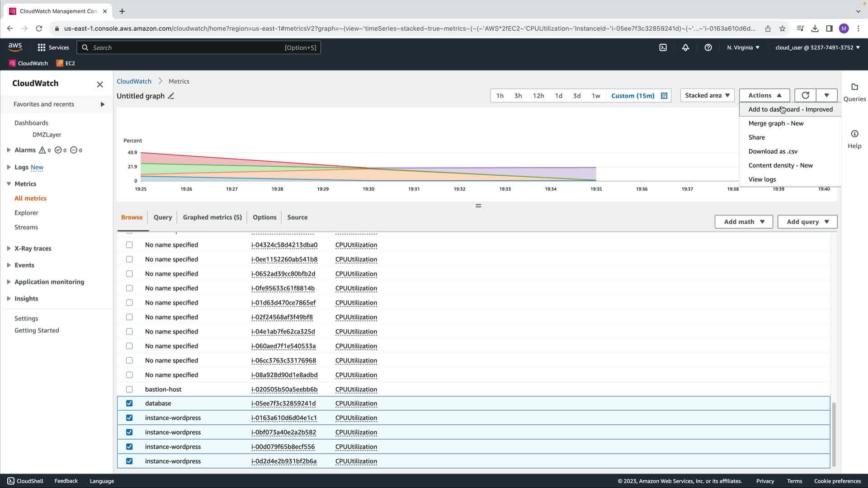Close the CloudWatch sidebar with the X

coord(100,84)
